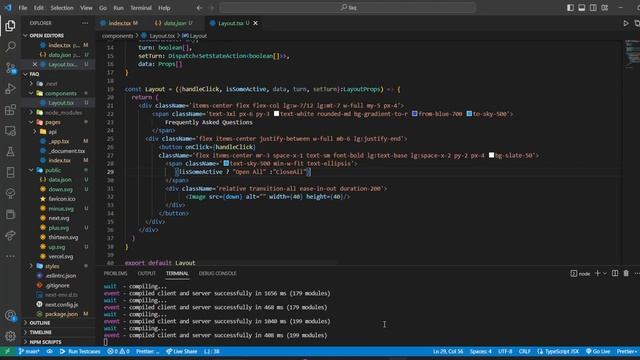The height and width of the screenshot is (360, 640).
Task: Split the terminal panel
Action: click(x=615, y=273)
